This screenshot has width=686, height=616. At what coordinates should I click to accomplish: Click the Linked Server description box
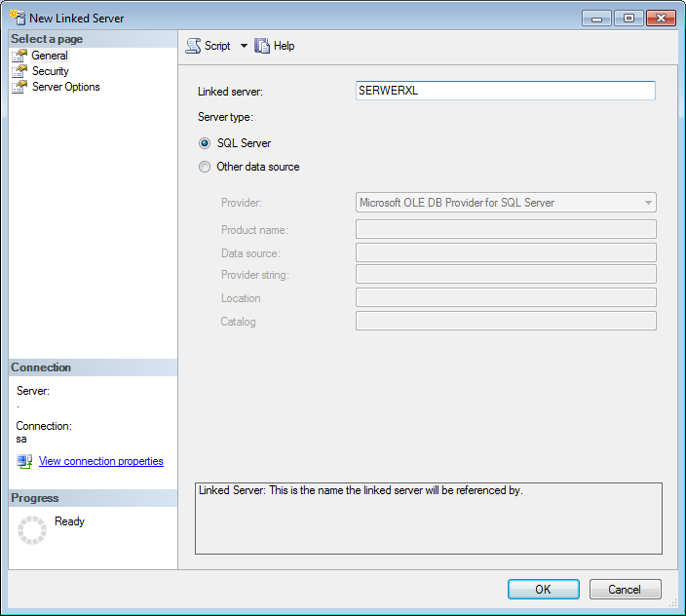(x=429, y=519)
